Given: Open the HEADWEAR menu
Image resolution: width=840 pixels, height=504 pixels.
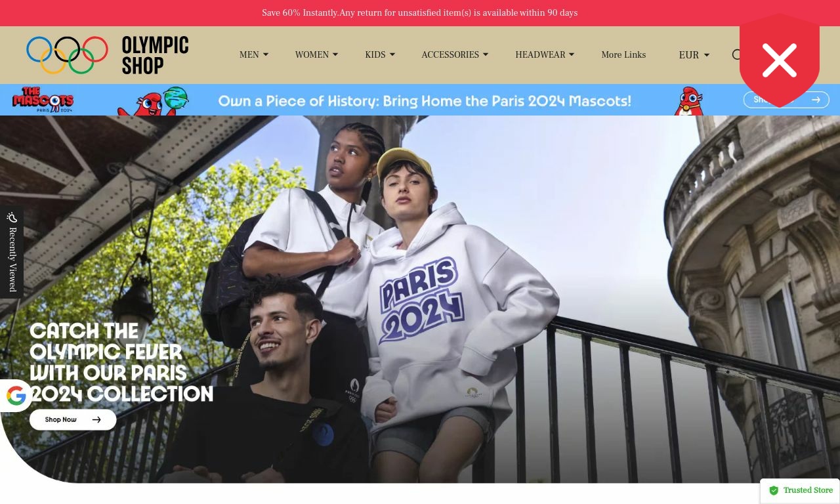Looking at the screenshot, I should (545, 55).
